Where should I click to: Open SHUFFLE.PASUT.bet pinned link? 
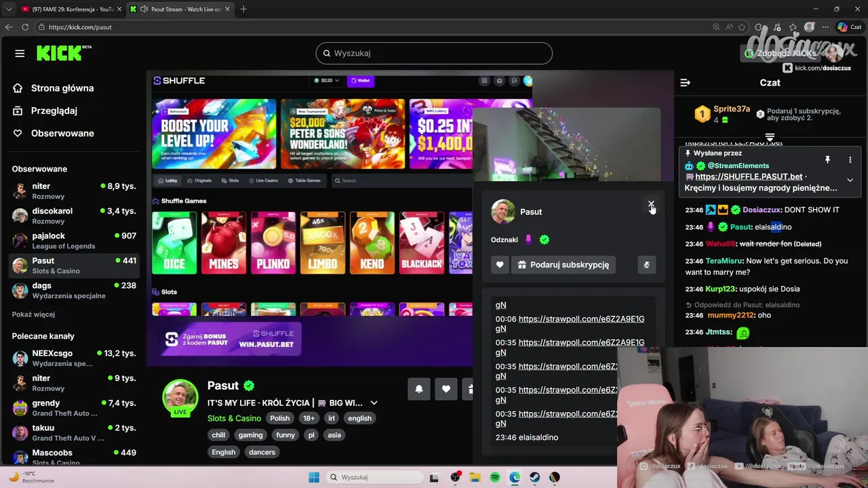748,176
